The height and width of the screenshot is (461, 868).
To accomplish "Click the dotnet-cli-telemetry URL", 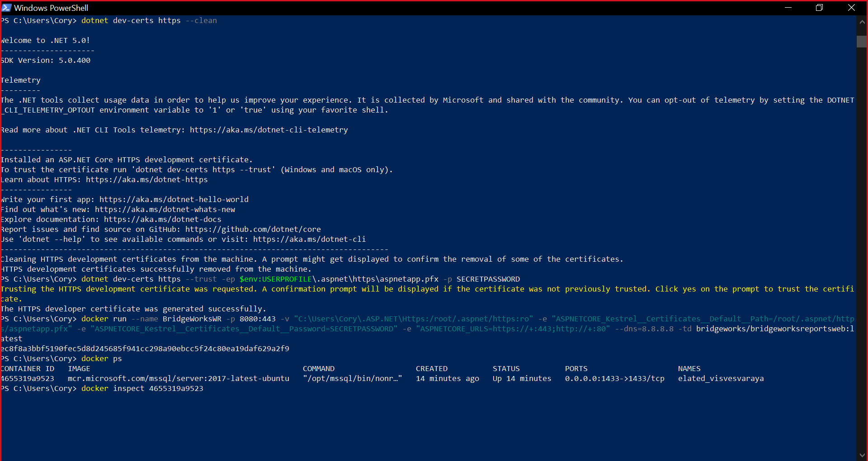I will (269, 130).
